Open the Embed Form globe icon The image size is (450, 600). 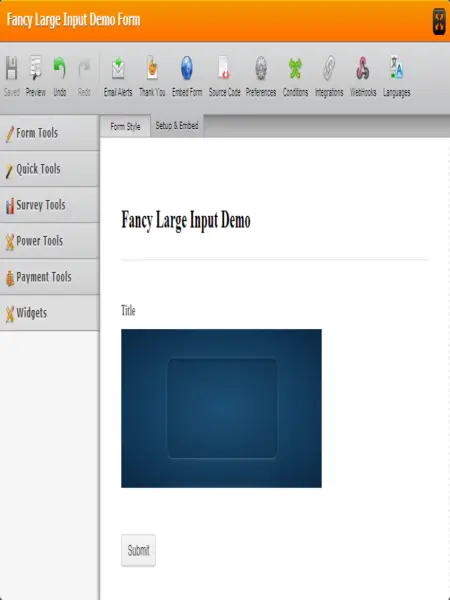187,76
